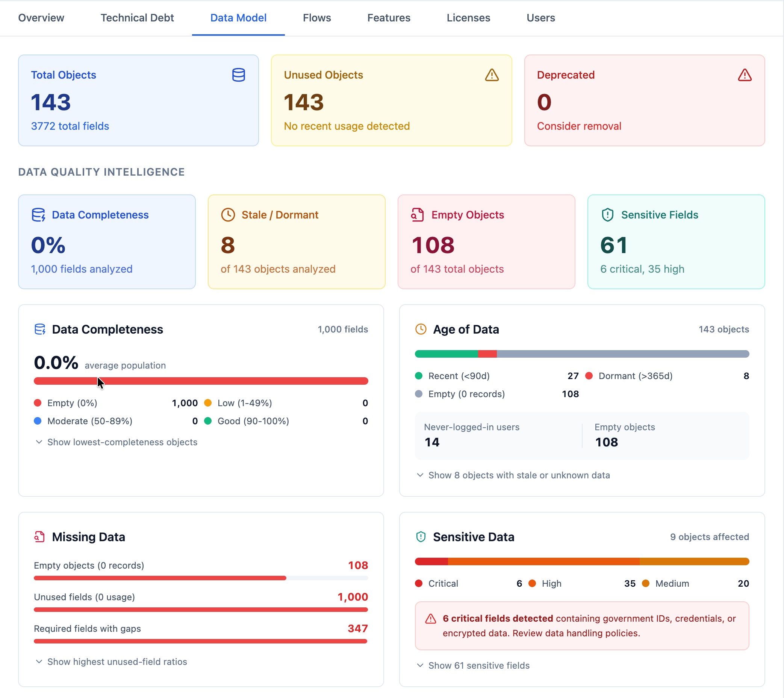Click the average population progress bar
Image resolution: width=784 pixels, height=698 pixels.
[201, 381]
